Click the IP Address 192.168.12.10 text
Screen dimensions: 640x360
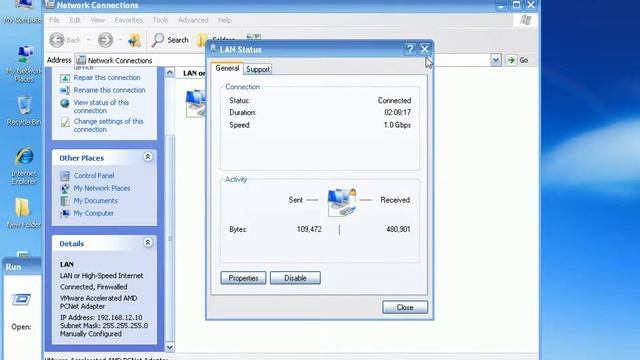coord(101,318)
